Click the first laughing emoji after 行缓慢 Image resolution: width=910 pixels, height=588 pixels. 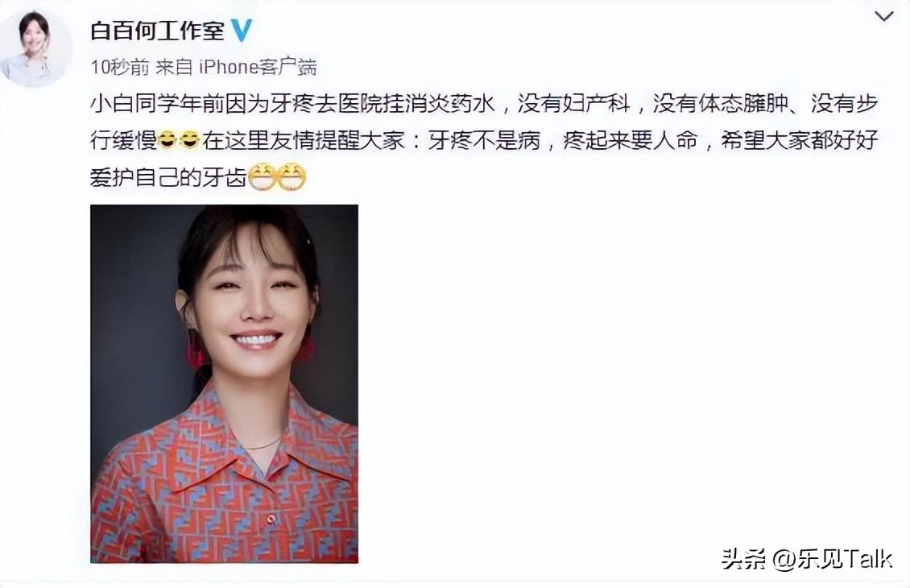click(x=168, y=139)
